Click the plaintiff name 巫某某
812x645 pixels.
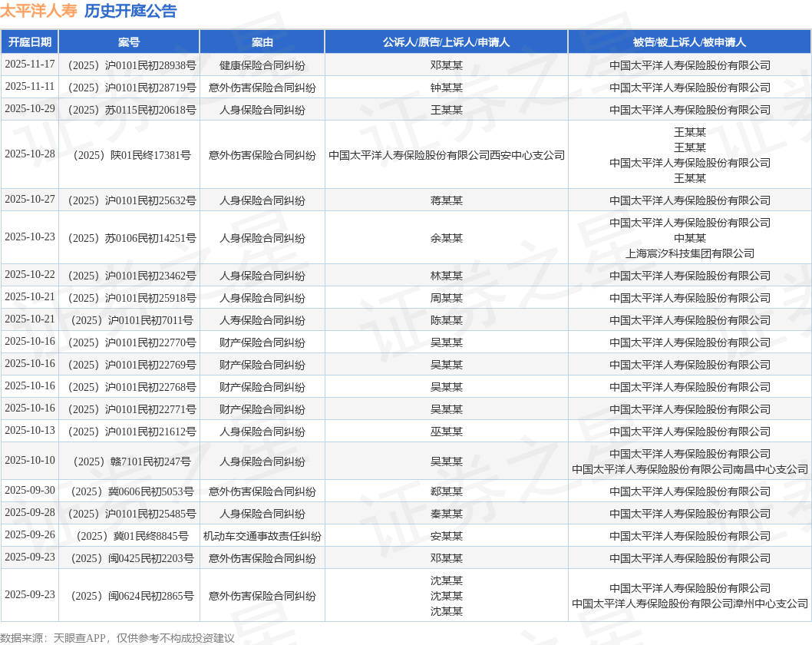pyautogui.click(x=447, y=432)
